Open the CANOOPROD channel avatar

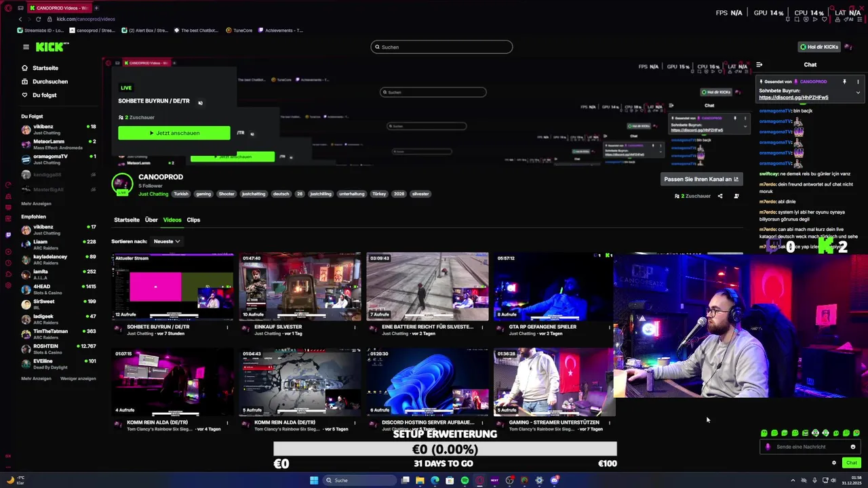tap(122, 184)
